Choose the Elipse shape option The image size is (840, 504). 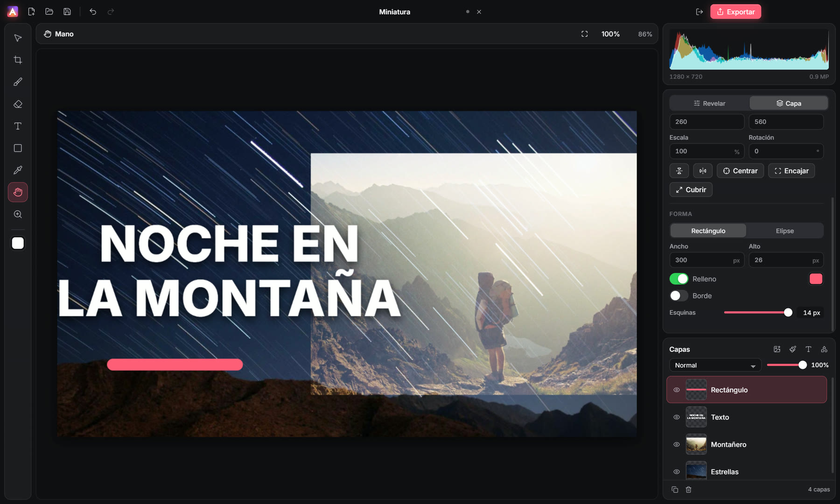(784, 231)
